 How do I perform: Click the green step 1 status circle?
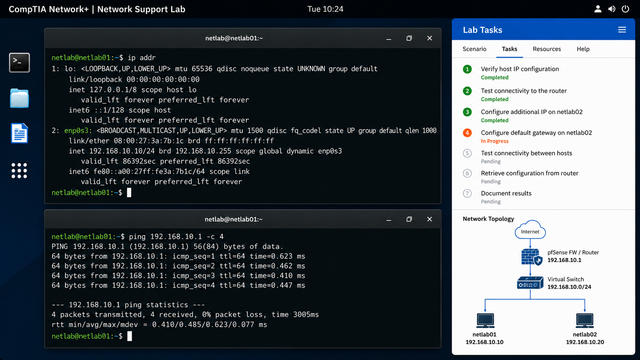[x=467, y=69]
